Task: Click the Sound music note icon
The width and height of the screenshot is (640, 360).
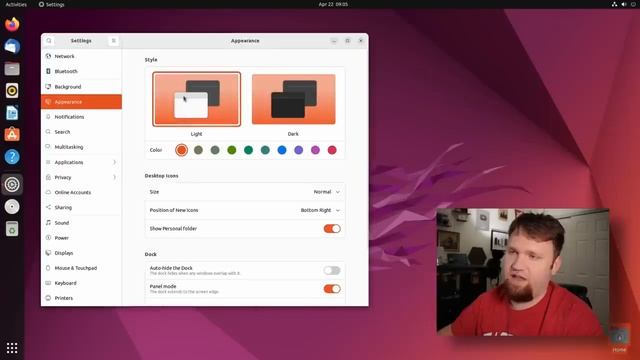Action: coord(48,222)
